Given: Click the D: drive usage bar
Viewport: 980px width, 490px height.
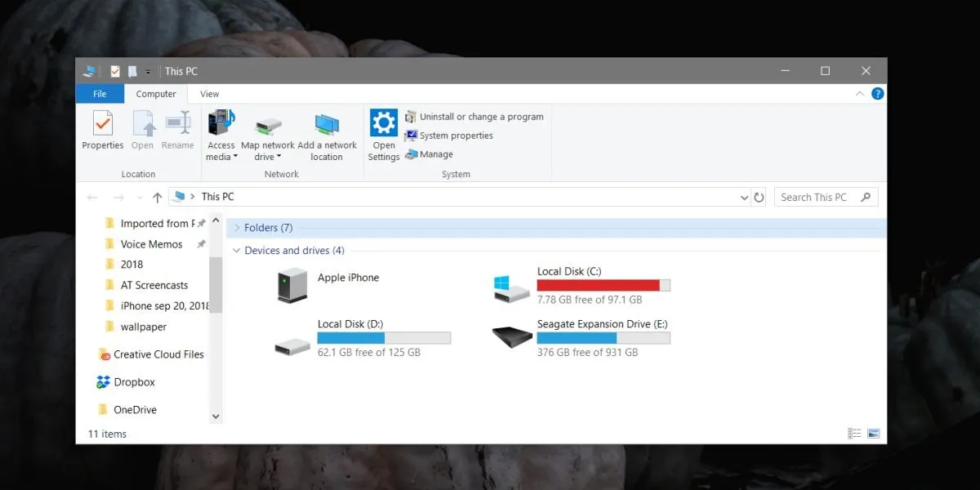Looking at the screenshot, I should [384, 338].
